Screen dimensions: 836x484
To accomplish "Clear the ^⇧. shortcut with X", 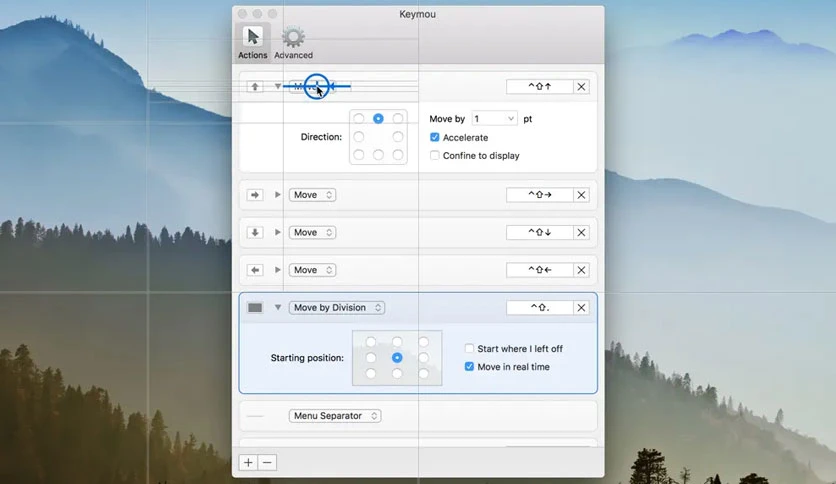I will click(581, 308).
